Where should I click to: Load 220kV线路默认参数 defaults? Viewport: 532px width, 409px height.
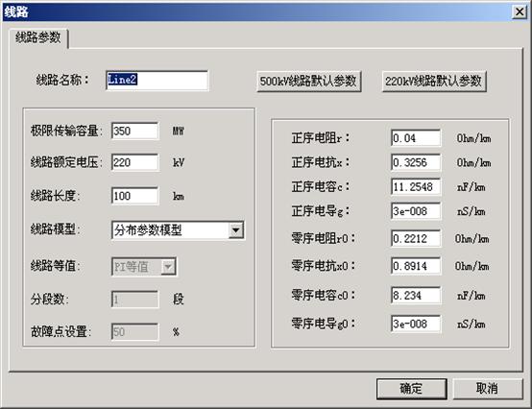tap(434, 82)
